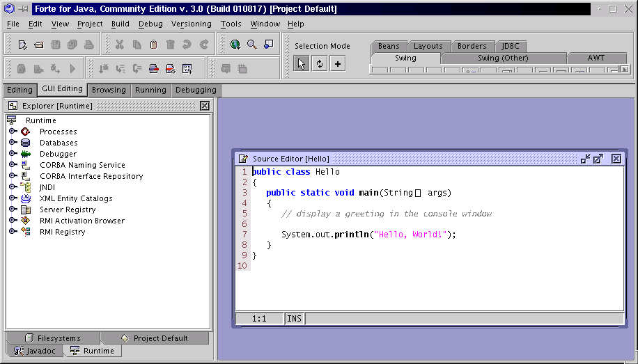Viewport: 638px width, 364px height.
Task: Click the Source Editor pencil icon
Action: tap(243, 159)
